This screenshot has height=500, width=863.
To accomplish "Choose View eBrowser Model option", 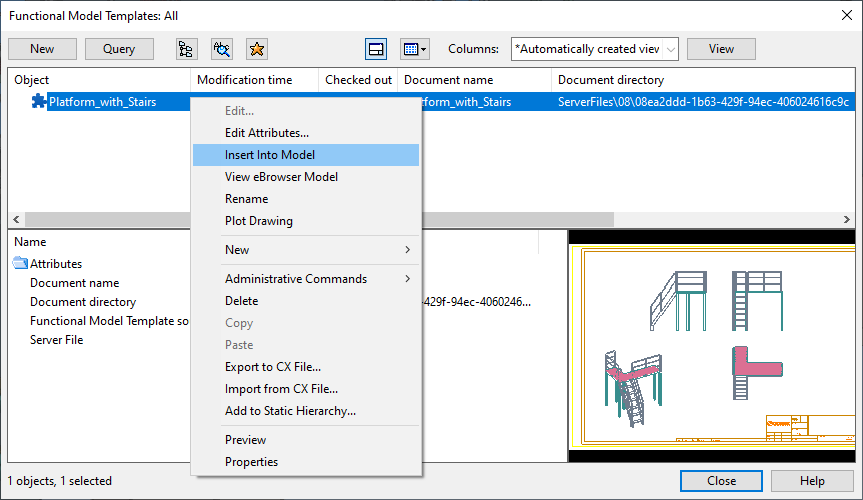I will (x=281, y=177).
